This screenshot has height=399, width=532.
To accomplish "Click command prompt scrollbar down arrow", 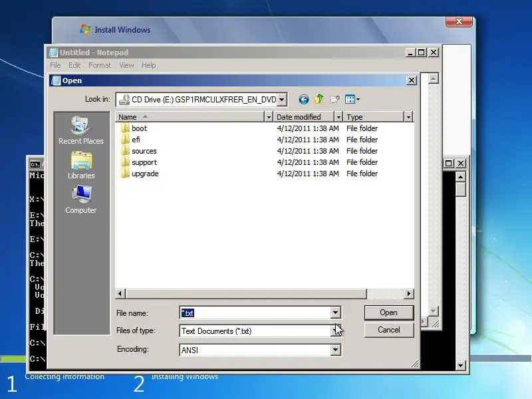I will click(460, 365).
